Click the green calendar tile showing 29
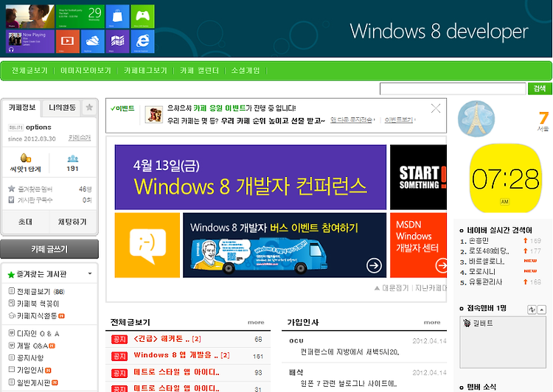The image size is (553, 392). 80,16
